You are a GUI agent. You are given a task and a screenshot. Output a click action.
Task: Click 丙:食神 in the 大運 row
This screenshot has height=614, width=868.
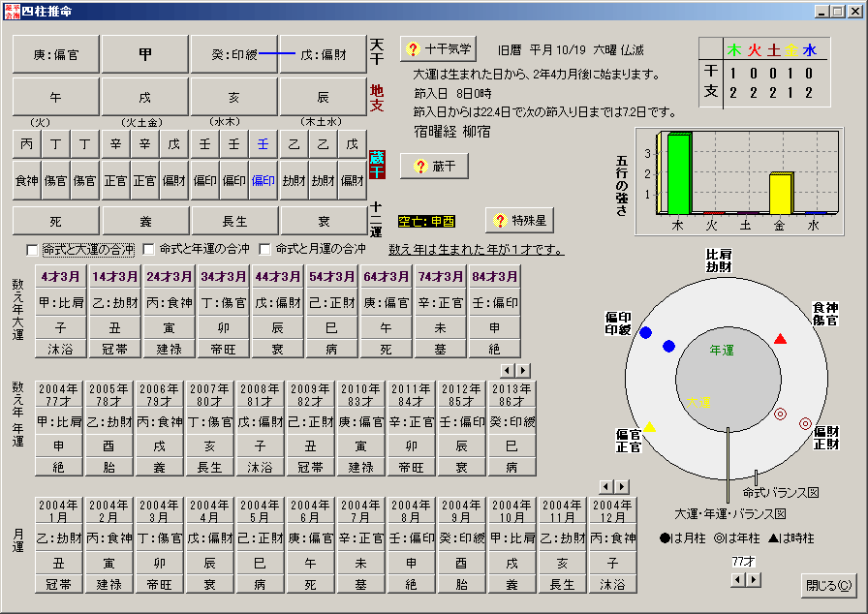click(169, 302)
